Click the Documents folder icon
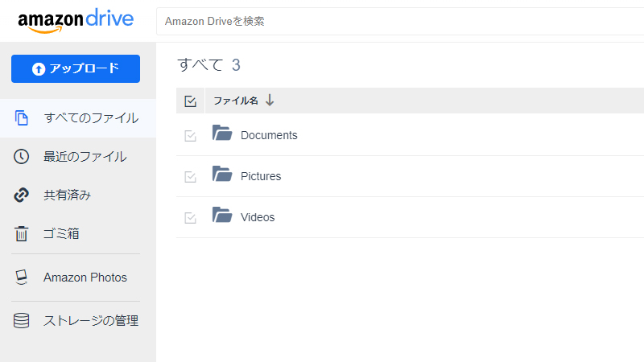 222,134
